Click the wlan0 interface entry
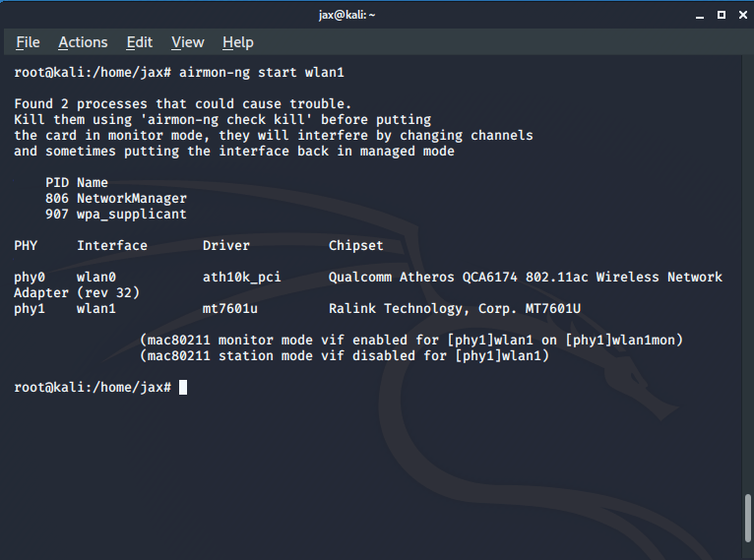Viewport: 754px width, 560px height. (96, 278)
